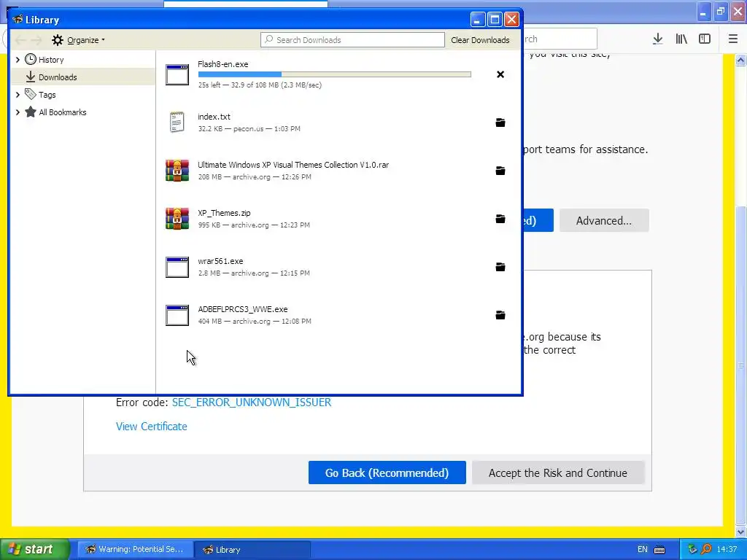This screenshot has height=560, width=747.
Task: Select Tags label in the sidebar
Action: (47, 95)
